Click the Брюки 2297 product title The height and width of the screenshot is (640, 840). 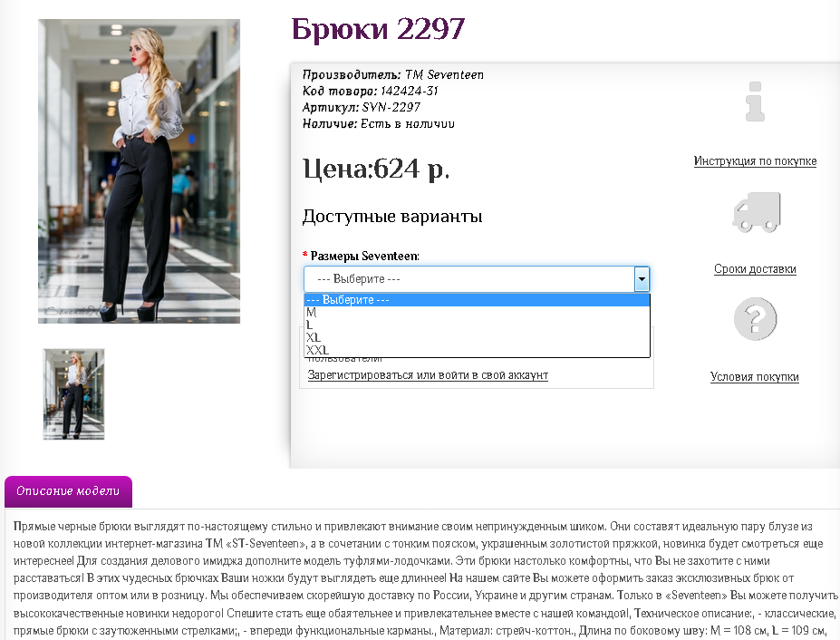click(x=378, y=30)
